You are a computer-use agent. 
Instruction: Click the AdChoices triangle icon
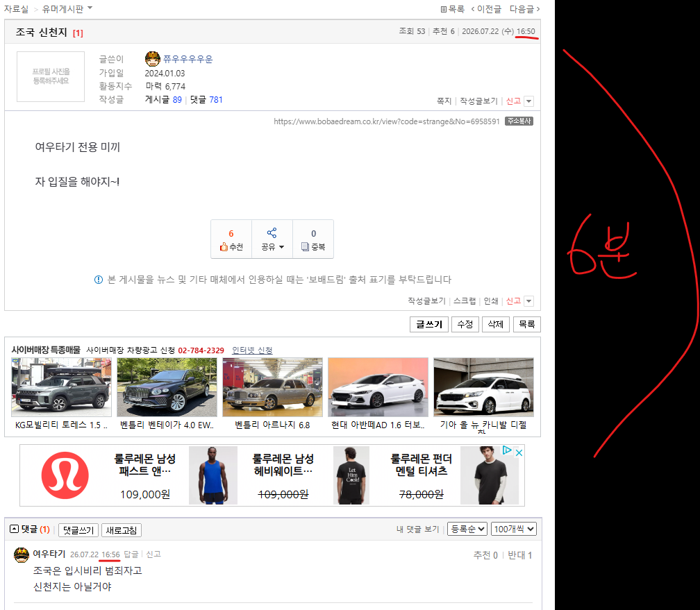click(507, 450)
